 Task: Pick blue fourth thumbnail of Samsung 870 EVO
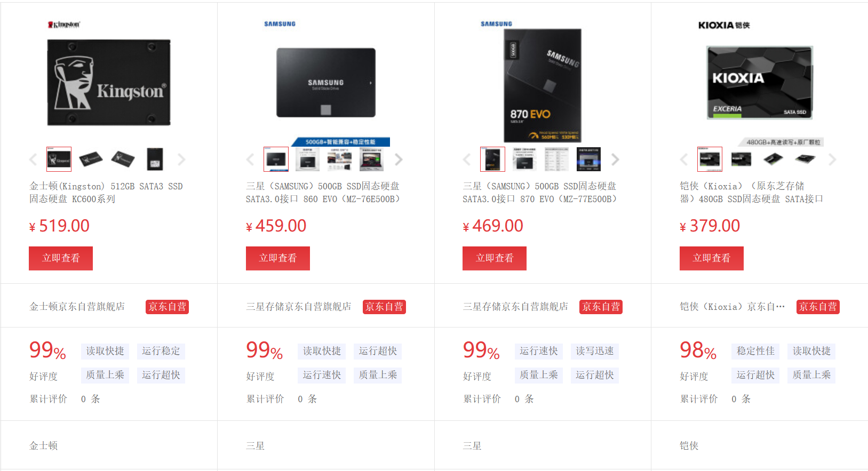(588, 159)
